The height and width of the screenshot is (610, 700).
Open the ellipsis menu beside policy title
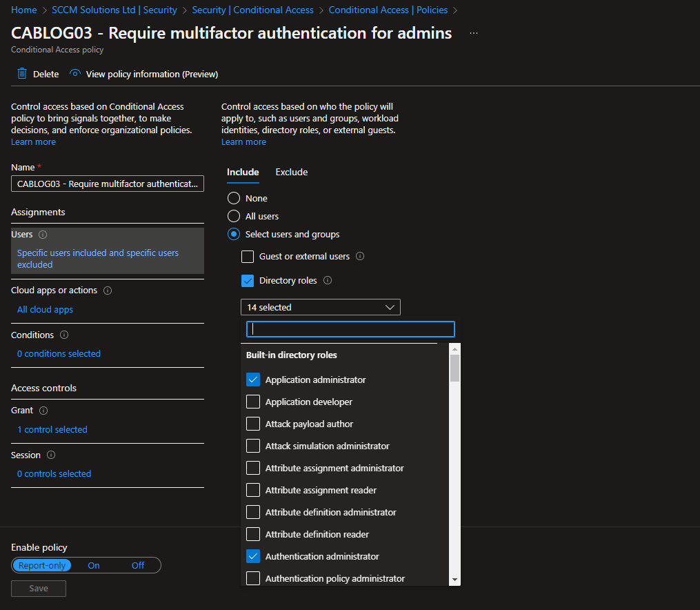click(473, 33)
